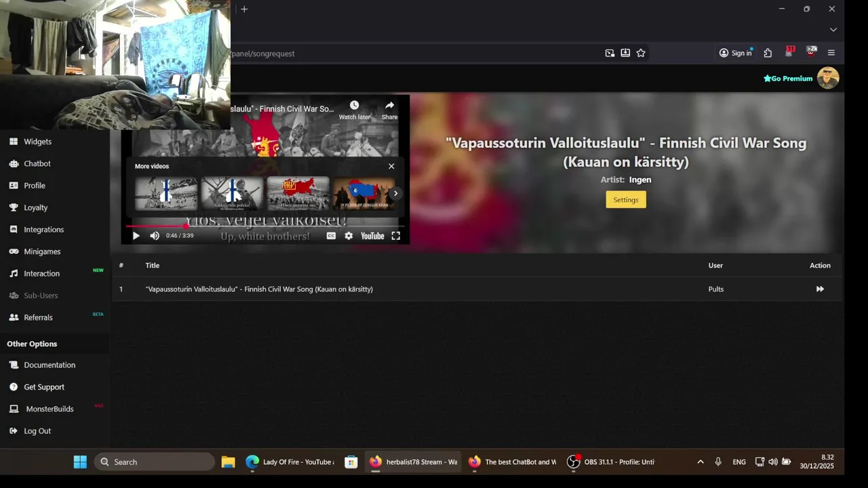The height and width of the screenshot is (488, 868).
Task: Click the Watch later clock icon
Action: tap(354, 105)
